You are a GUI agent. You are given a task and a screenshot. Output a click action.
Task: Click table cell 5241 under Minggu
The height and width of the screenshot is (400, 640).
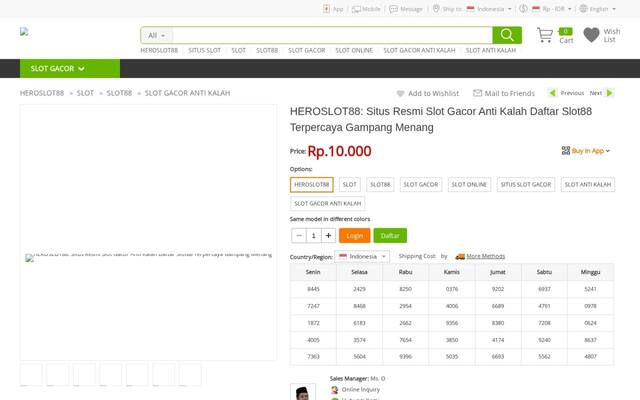click(x=590, y=289)
